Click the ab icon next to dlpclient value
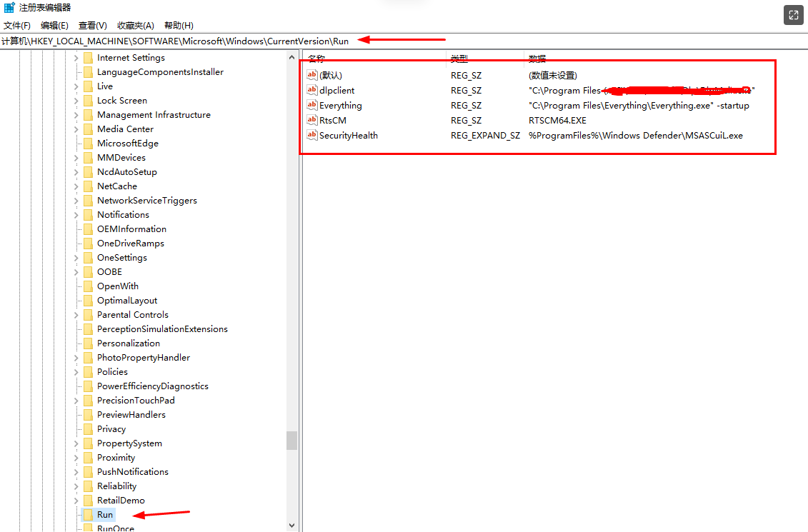The height and width of the screenshot is (532, 808). click(311, 90)
